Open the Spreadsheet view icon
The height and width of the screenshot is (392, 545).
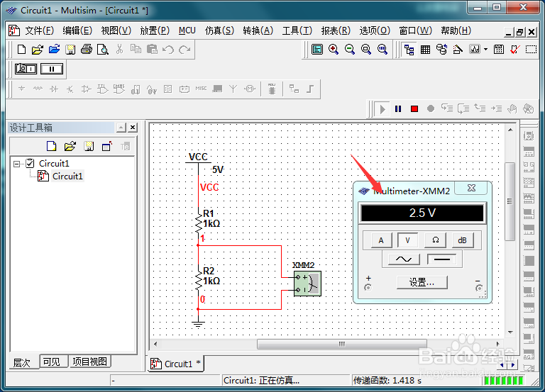[x=426, y=50]
